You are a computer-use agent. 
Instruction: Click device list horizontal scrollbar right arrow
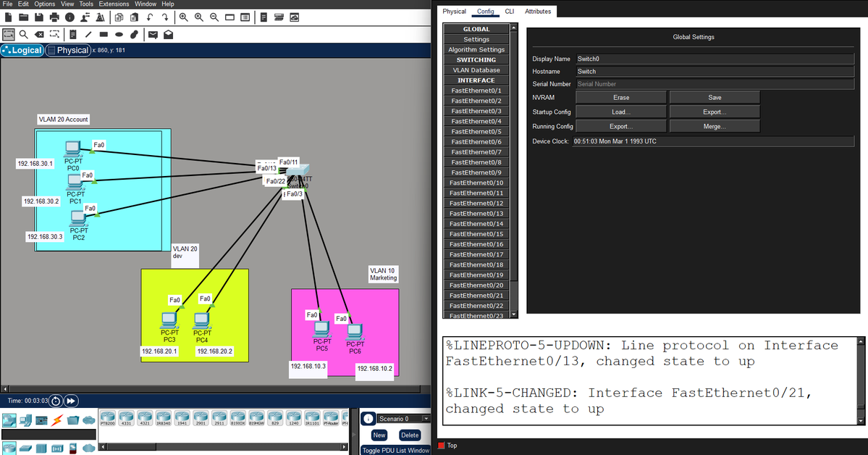point(344,447)
